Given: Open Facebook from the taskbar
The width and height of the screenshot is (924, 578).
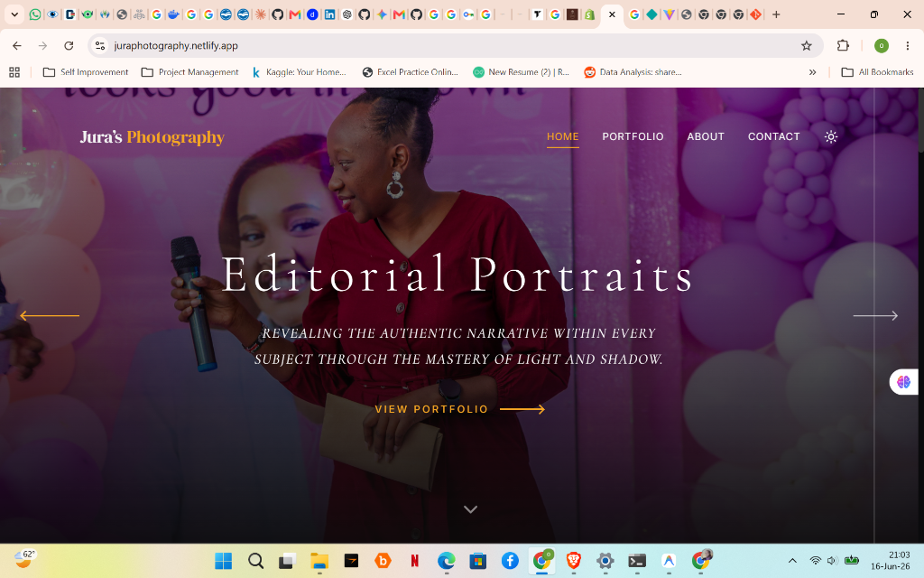Looking at the screenshot, I should tap(510, 561).
